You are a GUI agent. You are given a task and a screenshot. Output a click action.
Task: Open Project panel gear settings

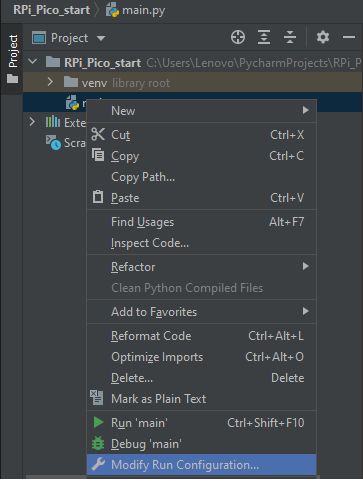click(x=323, y=37)
